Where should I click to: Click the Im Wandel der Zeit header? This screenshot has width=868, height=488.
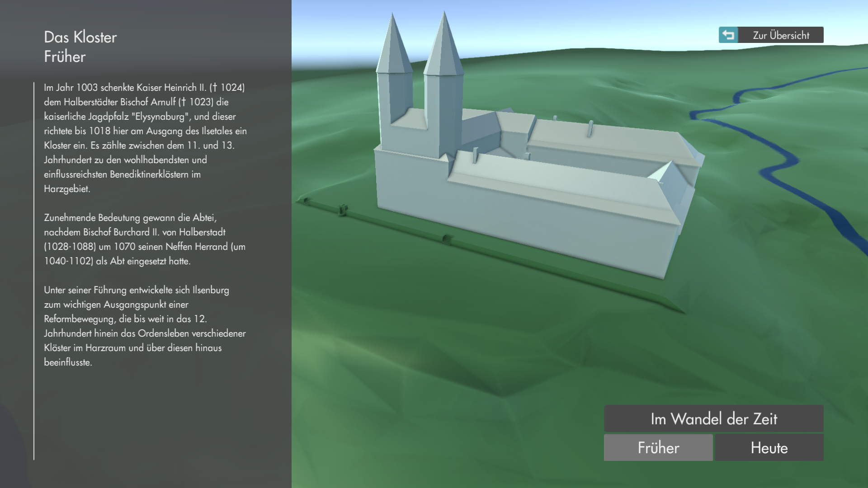[714, 418]
